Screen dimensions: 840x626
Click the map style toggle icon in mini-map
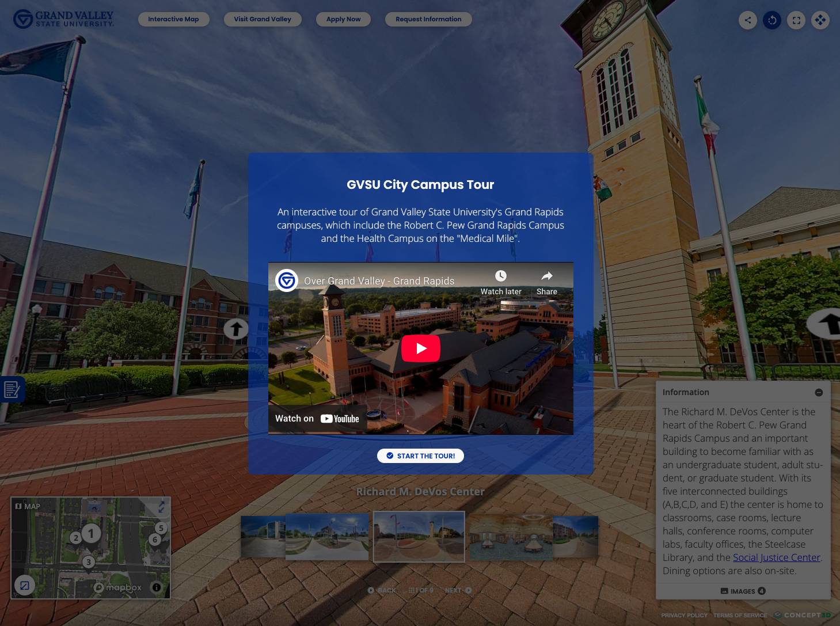24,585
